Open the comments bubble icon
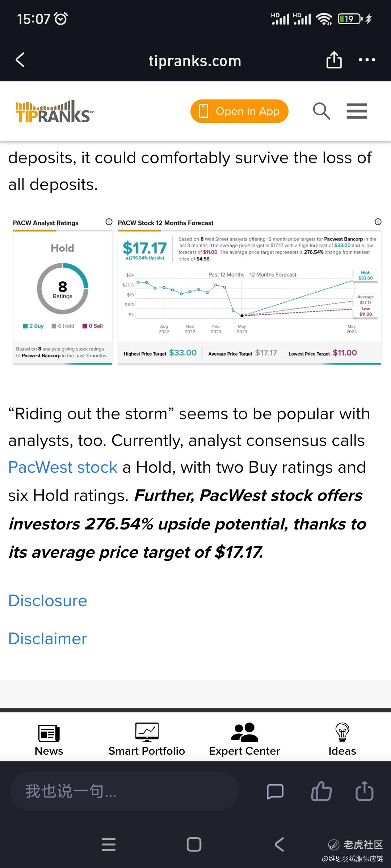This screenshot has width=391, height=868. [x=275, y=791]
